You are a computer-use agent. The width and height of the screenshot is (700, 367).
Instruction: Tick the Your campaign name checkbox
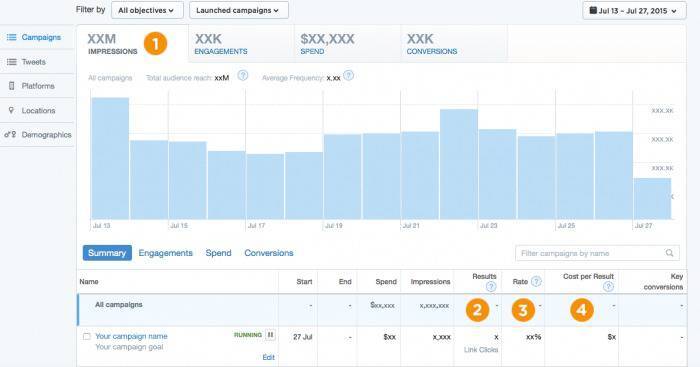87,336
